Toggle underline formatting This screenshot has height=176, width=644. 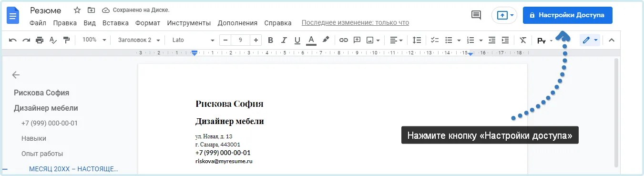click(x=297, y=40)
